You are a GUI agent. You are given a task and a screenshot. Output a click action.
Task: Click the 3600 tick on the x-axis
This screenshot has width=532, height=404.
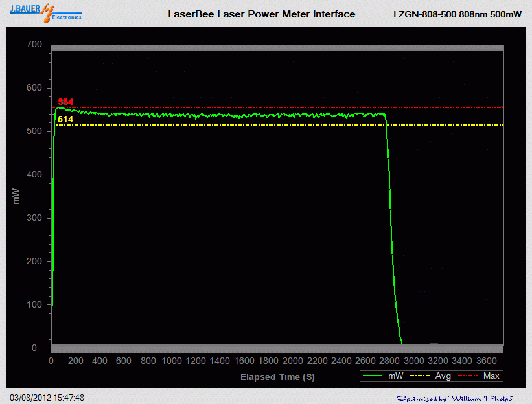point(485,361)
